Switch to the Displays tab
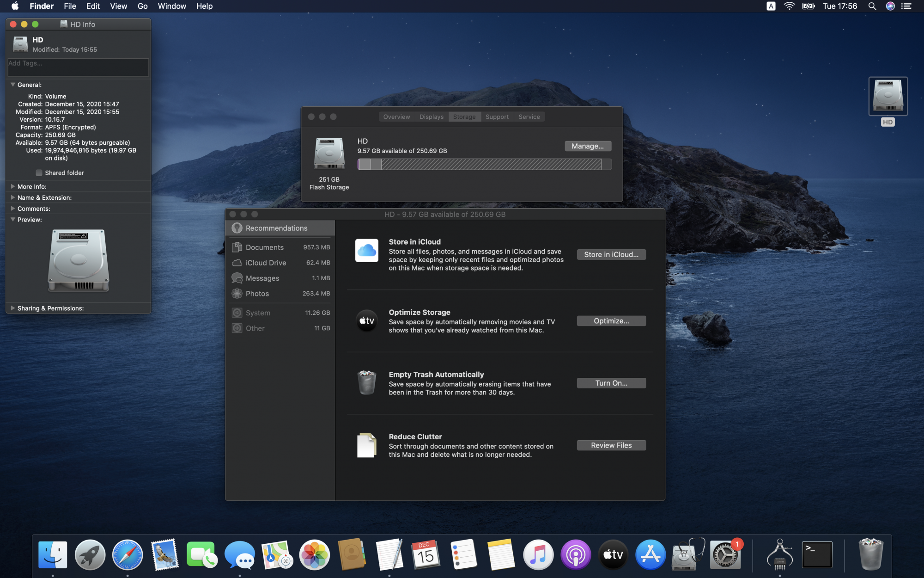924x578 pixels. pos(431,117)
